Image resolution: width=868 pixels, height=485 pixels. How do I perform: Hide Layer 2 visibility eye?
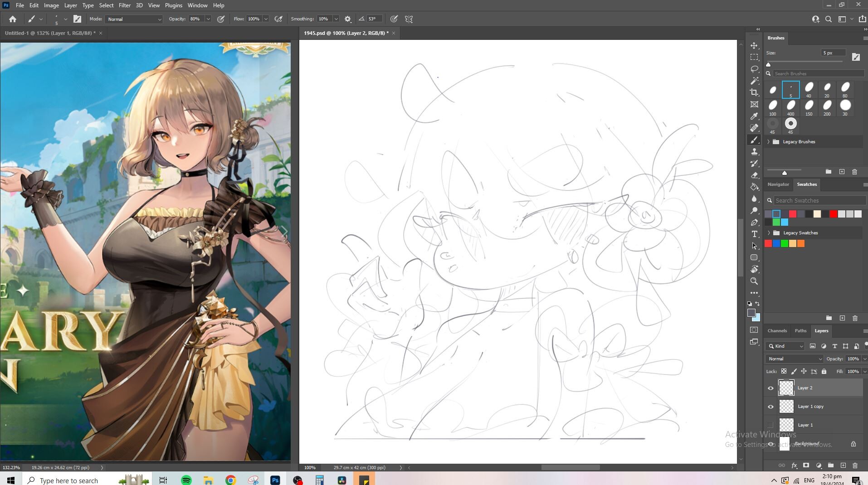coord(770,388)
